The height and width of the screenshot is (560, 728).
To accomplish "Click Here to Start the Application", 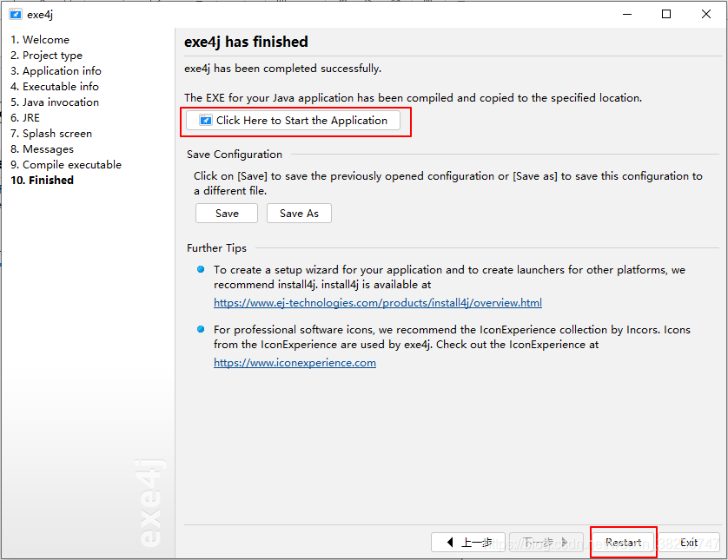I will 293,121.
